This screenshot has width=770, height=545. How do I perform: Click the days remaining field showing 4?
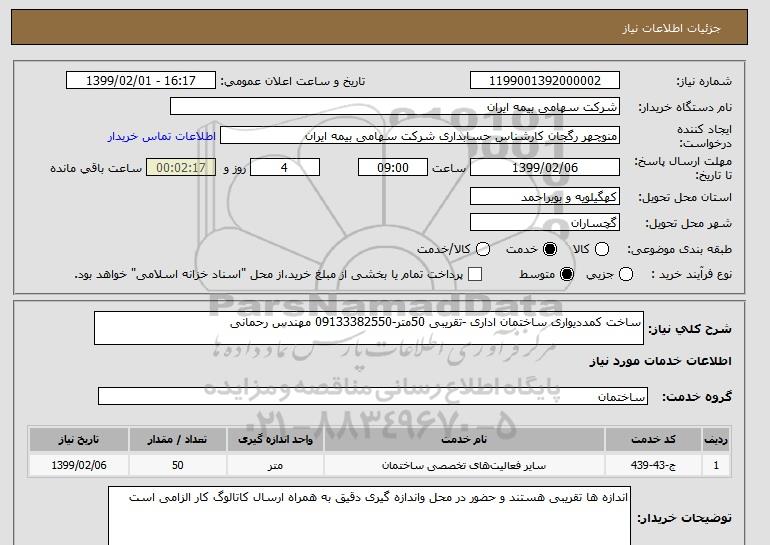(285, 167)
